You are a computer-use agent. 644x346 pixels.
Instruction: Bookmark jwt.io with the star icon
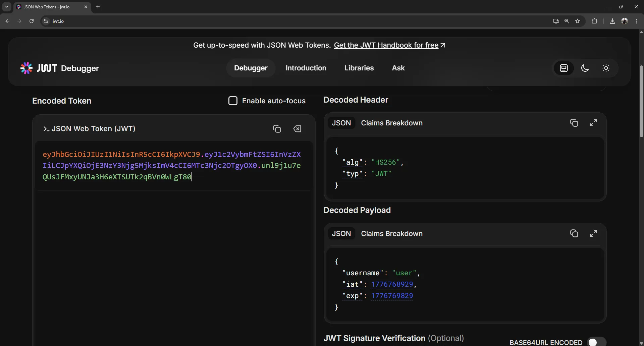578,21
